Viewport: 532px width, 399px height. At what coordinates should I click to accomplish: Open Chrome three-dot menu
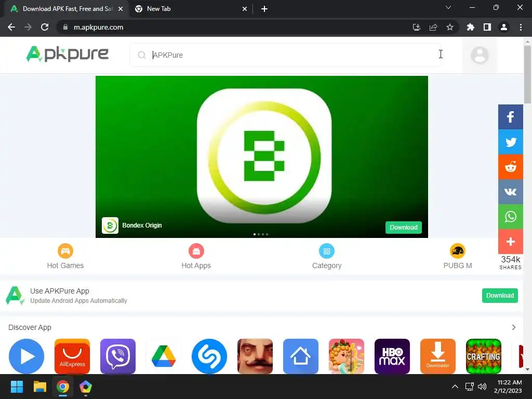click(521, 27)
